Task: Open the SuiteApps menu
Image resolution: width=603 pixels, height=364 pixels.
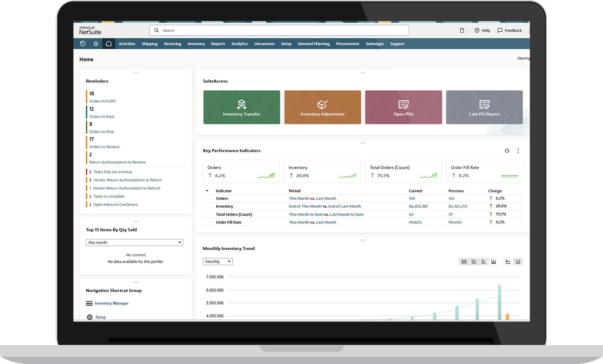Action: pos(375,44)
